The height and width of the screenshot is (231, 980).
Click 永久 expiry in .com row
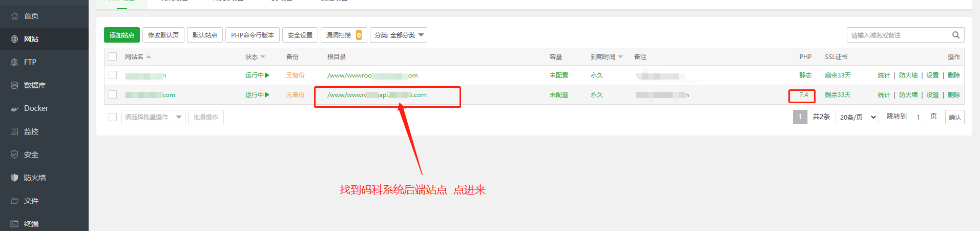click(x=597, y=95)
